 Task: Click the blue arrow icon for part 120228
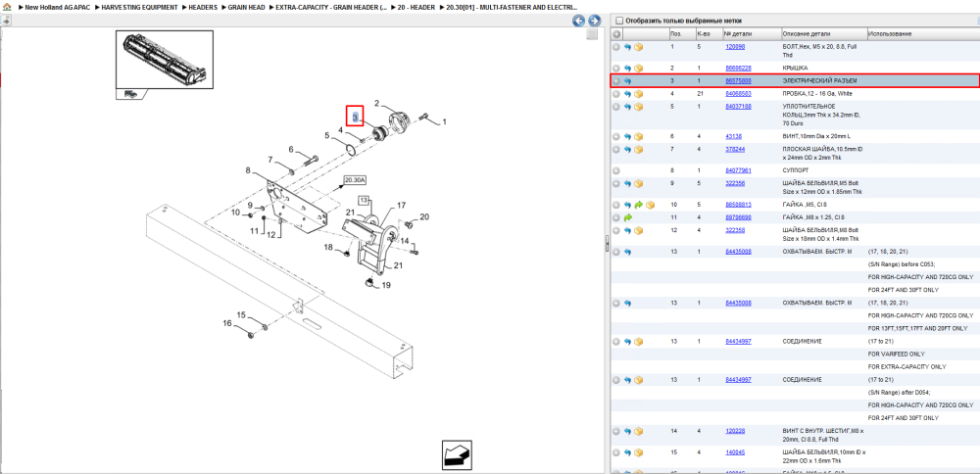pyautogui.click(x=627, y=431)
